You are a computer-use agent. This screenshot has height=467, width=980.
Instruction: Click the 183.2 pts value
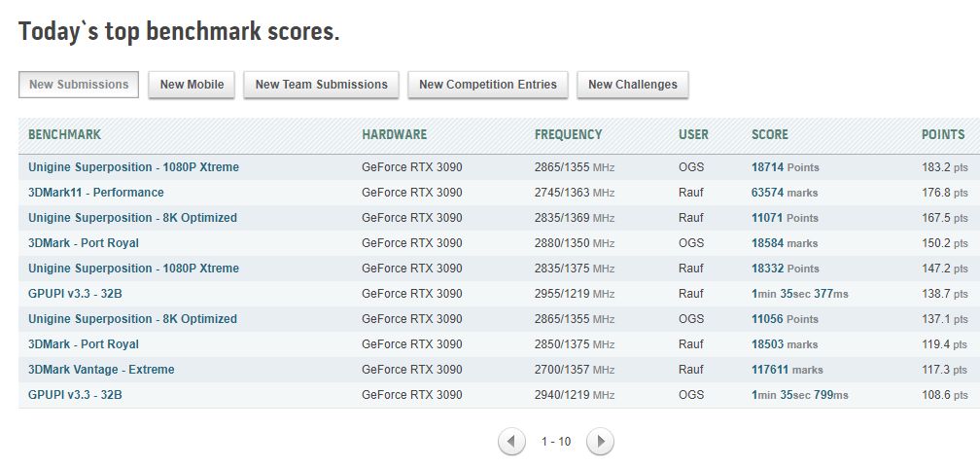point(945,167)
